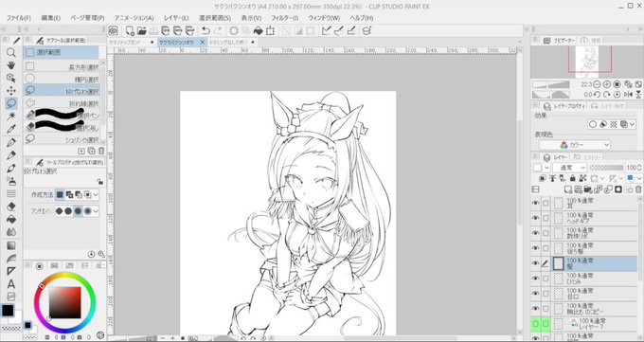
Task: Choose the 楕円選択 sub tool
Action: tap(62, 79)
